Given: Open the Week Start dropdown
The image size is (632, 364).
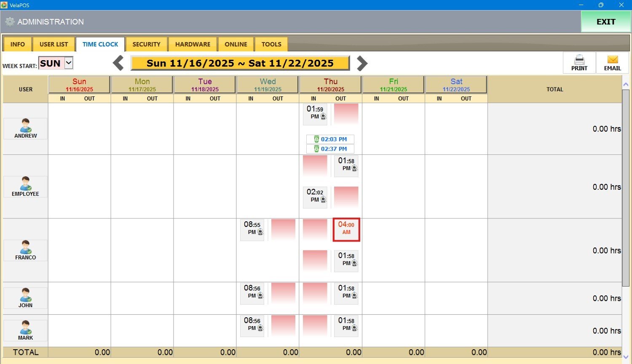Looking at the screenshot, I should pos(69,63).
